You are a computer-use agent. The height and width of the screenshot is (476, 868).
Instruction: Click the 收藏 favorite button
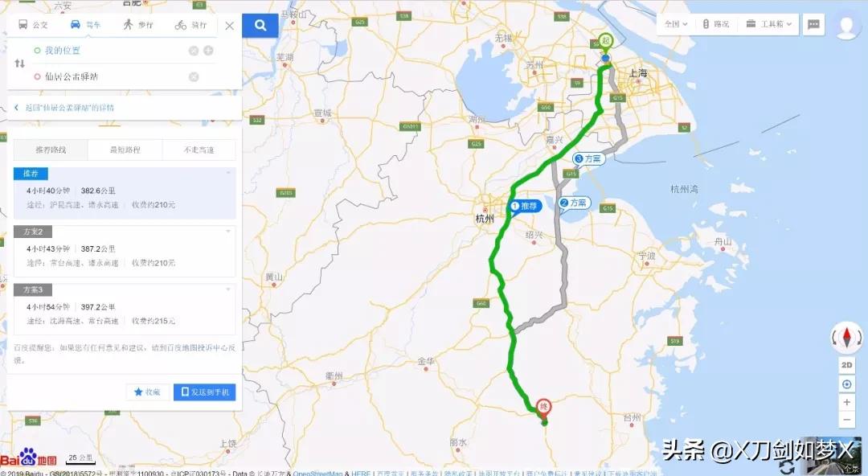147,392
